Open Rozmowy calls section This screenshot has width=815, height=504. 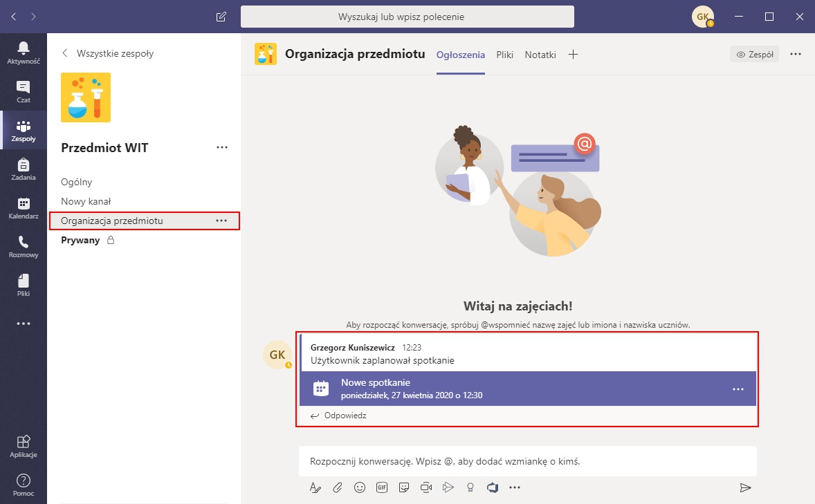(x=24, y=247)
